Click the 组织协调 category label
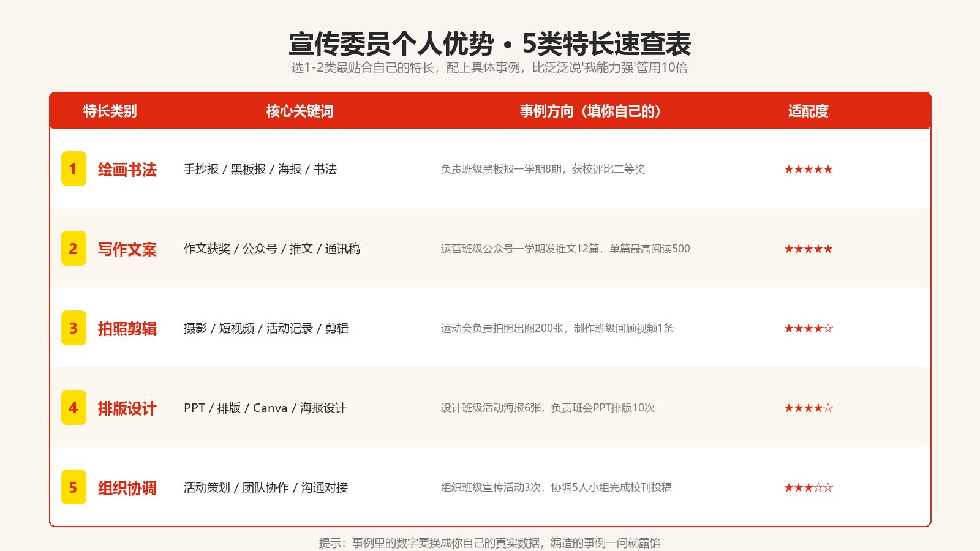 (x=127, y=488)
